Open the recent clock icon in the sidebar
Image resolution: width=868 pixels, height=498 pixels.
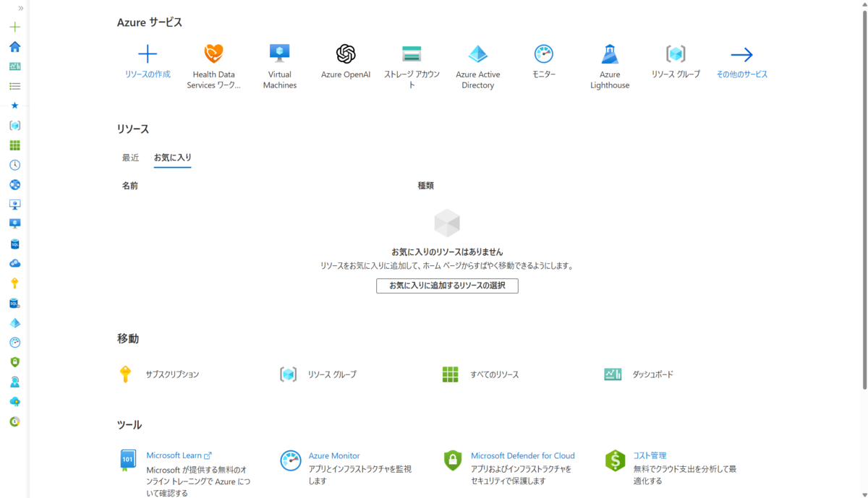(x=14, y=165)
